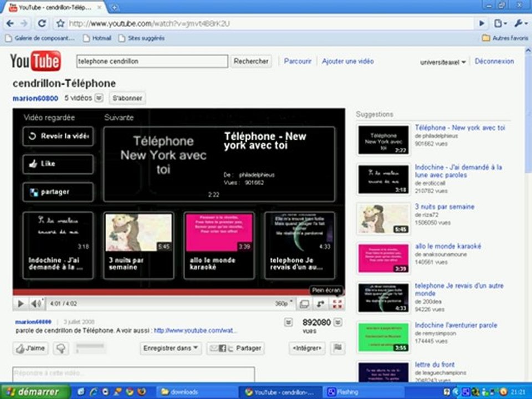The image size is (532, 399).
Task: Click the pop-out player icon
Action: [321, 304]
